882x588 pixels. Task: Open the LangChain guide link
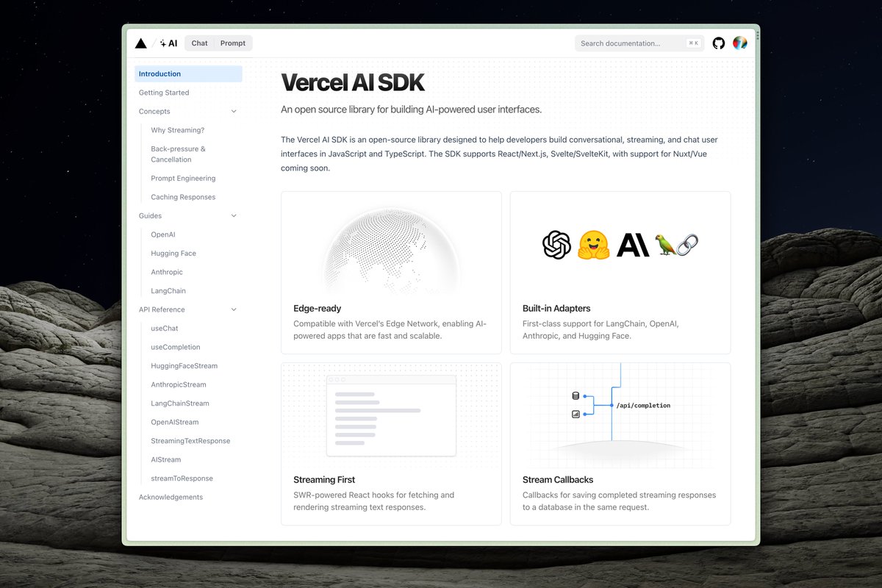[x=168, y=291]
